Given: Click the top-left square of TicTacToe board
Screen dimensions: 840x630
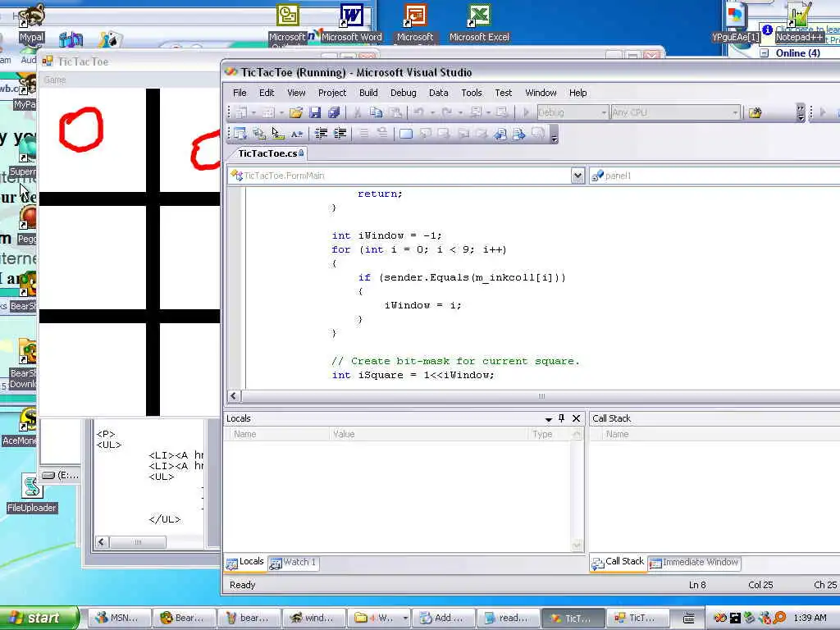Looking at the screenshot, I should click(92, 140).
